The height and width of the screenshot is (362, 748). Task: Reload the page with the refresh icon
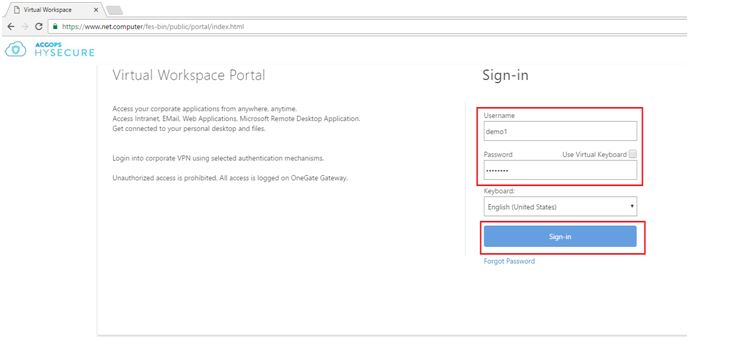[39, 27]
